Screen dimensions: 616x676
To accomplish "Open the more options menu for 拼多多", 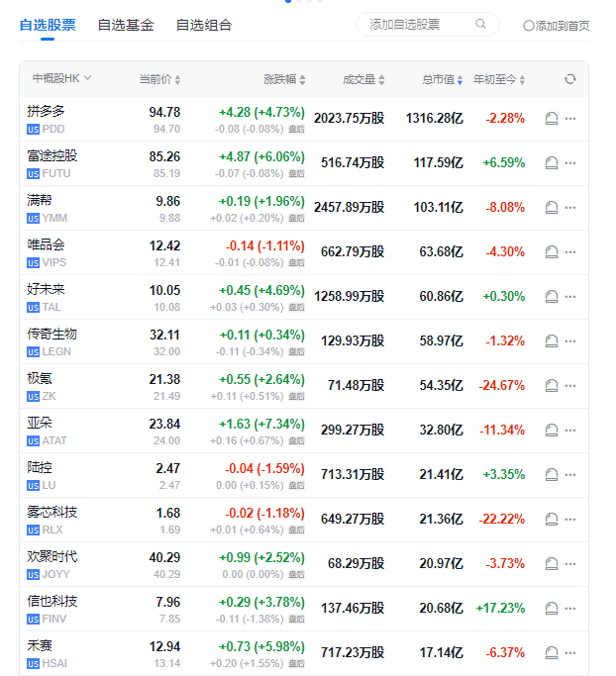I will pos(570,118).
